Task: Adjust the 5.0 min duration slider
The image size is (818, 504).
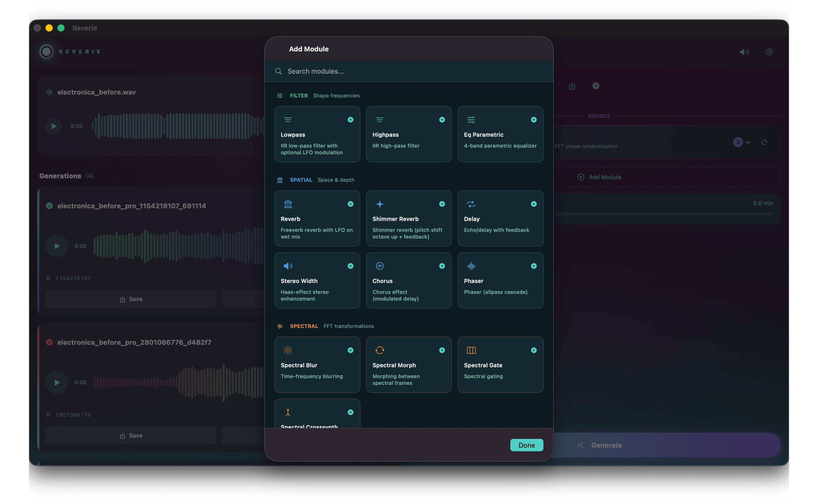Action: click(x=663, y=214)
